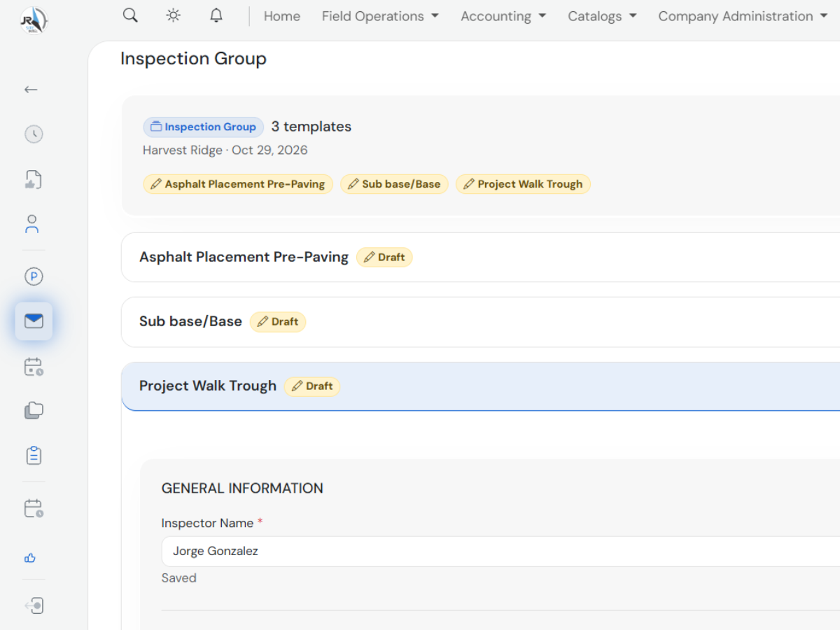Open the person profile sidebar icon
This screenshot has width=840, height=630.
click(x=32, y=225)
